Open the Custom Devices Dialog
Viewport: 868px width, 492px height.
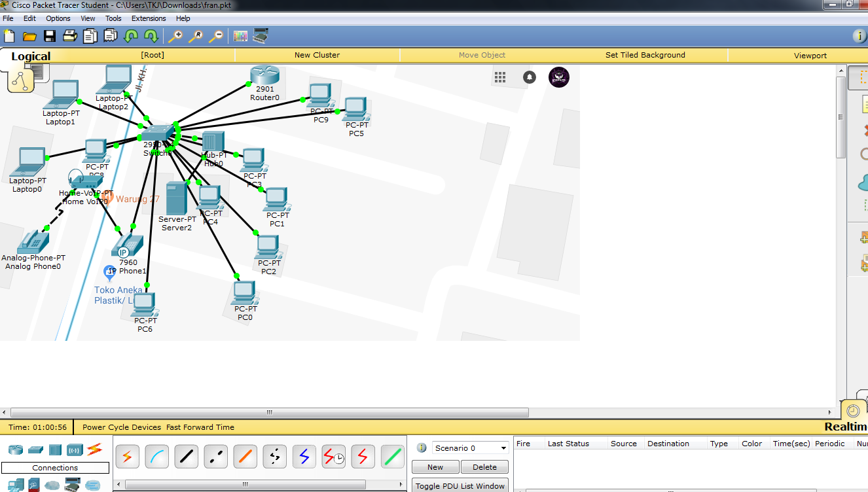pos(261,36)
